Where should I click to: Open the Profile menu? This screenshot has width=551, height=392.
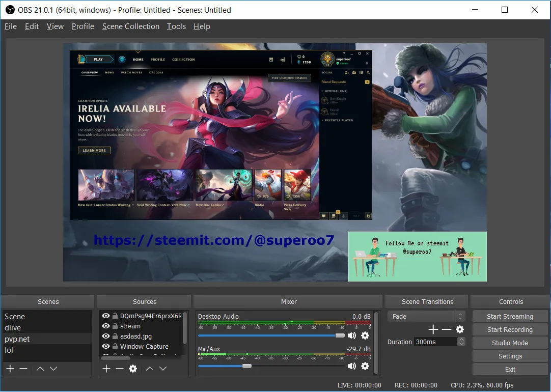pyautogui.click(x=83, y=26)
